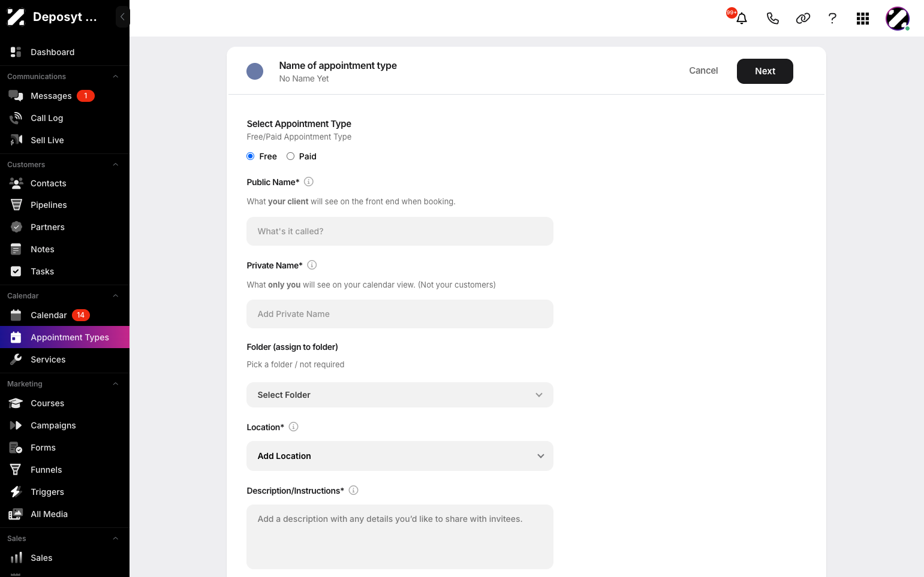Click the Partners badge icon
The width and height of the screenshot is (924, 577).
click(16, 227)
